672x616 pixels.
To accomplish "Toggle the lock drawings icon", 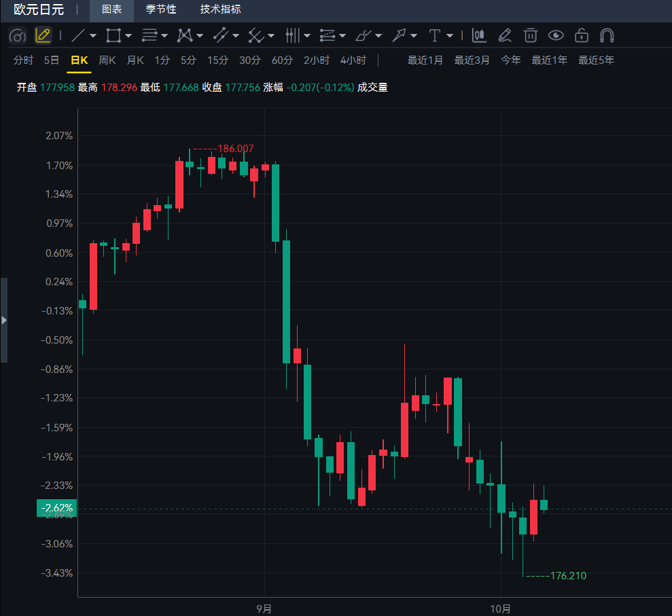I will coord(582,35).
